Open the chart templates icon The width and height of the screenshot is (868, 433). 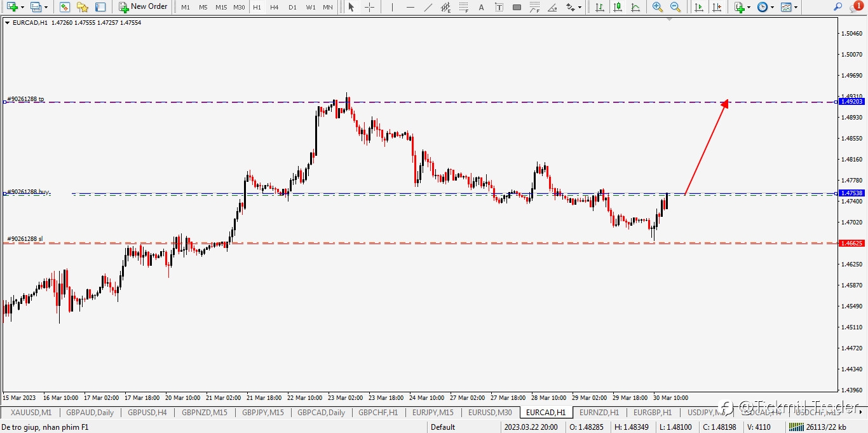(786, 7)
